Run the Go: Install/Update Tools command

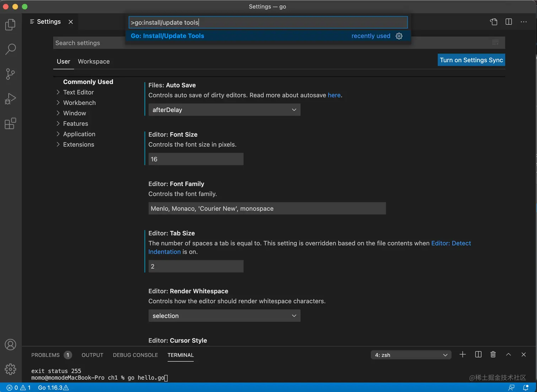(268, 36)
